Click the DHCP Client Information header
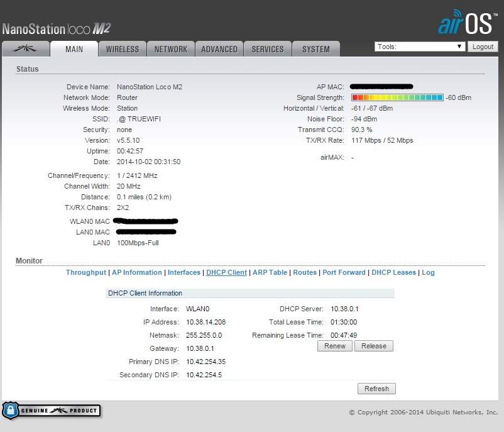 pyautogui.click(x=250, y=293)
